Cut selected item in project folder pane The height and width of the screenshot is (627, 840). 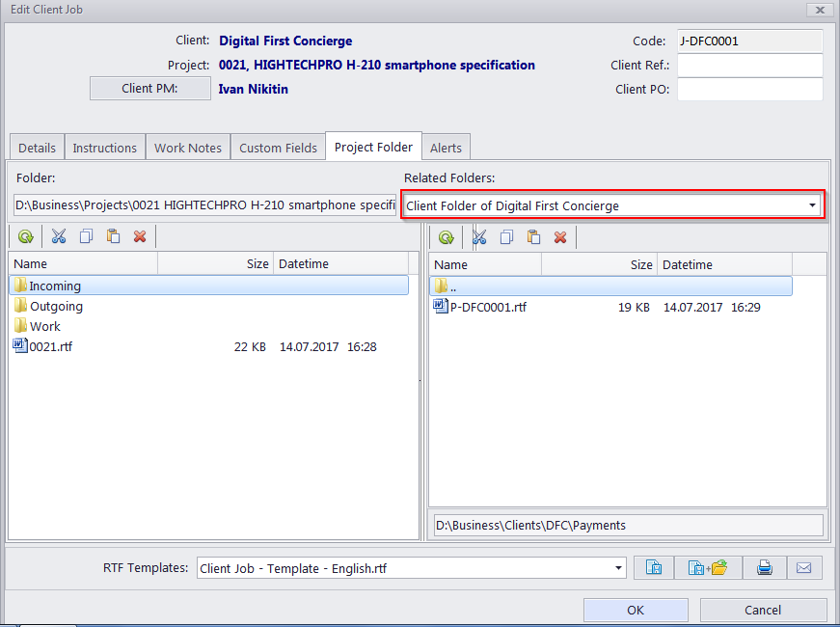pos(59,236)
